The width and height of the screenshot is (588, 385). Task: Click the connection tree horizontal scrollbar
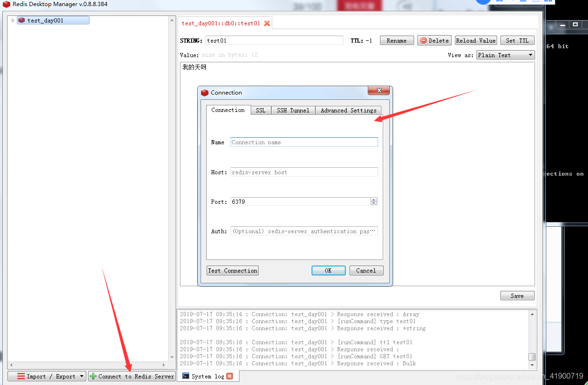[88, 365]
